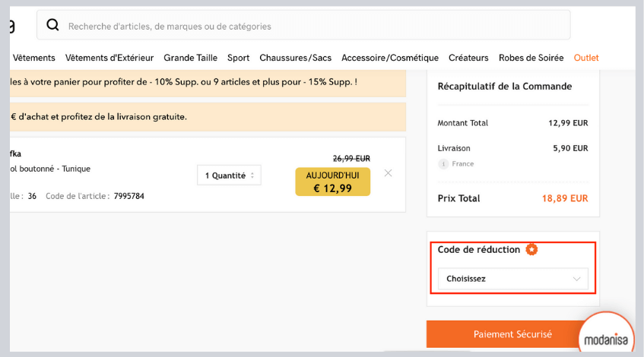Screen dimensions: 644x357
Task: Open the Robes de Soirée category
Action: (531, 58)
